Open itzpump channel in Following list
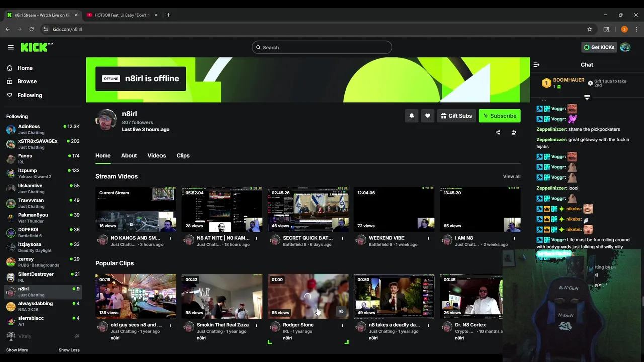 (x=42, y=173)
